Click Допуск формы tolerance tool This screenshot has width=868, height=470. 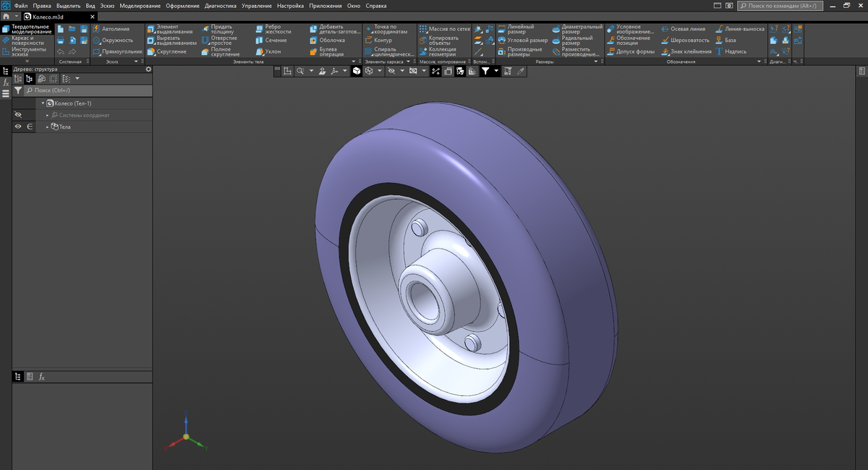click(630, 52)
